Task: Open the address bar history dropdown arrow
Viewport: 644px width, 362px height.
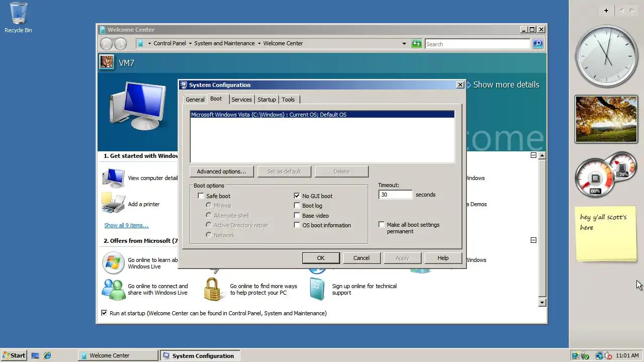Action: pyautogui.click(x=404, y=44)
